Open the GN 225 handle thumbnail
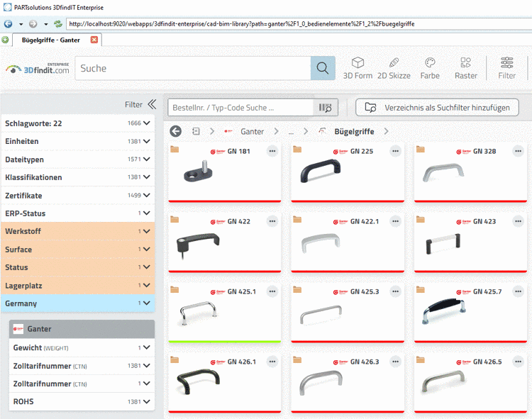Viewport: 532px width, 419px height. point(321,171)
